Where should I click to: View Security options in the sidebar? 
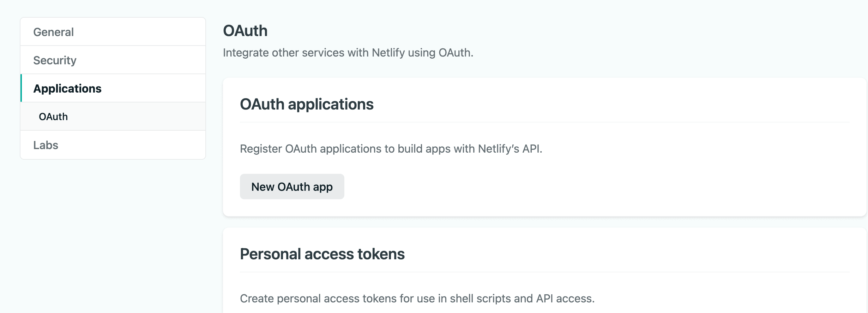pyautogui.click(x=55, y=60)
